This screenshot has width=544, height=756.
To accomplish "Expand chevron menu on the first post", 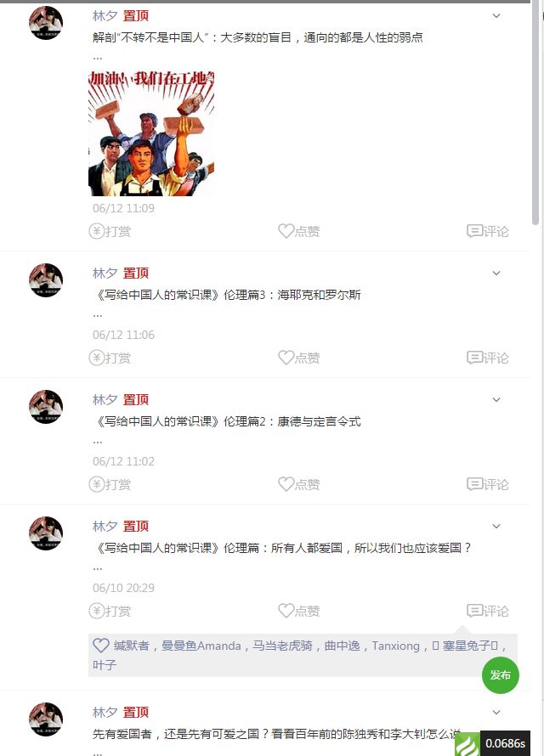I will coord(496,16).
